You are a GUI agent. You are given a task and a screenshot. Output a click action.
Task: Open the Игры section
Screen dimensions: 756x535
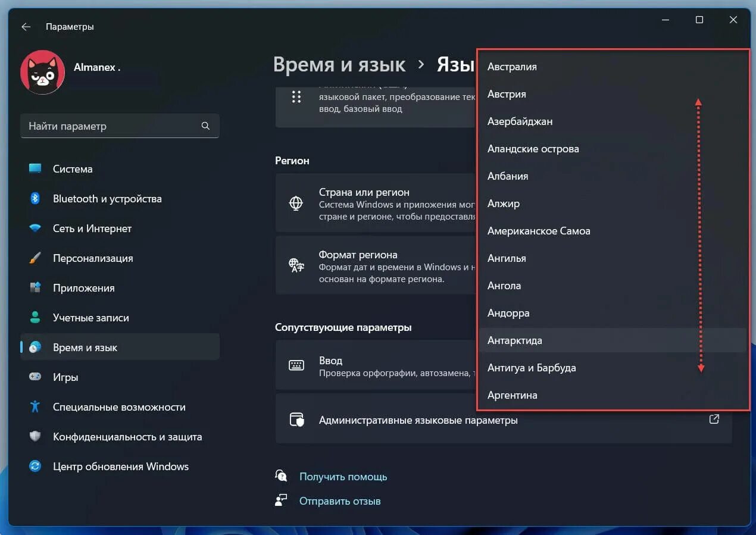(120, 377)
